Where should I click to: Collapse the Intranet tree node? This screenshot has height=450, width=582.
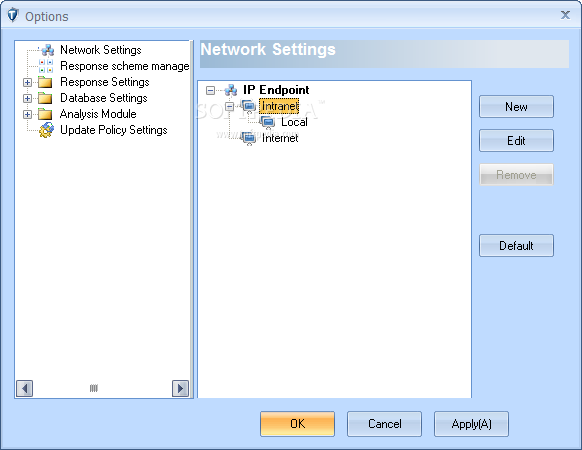229,106
